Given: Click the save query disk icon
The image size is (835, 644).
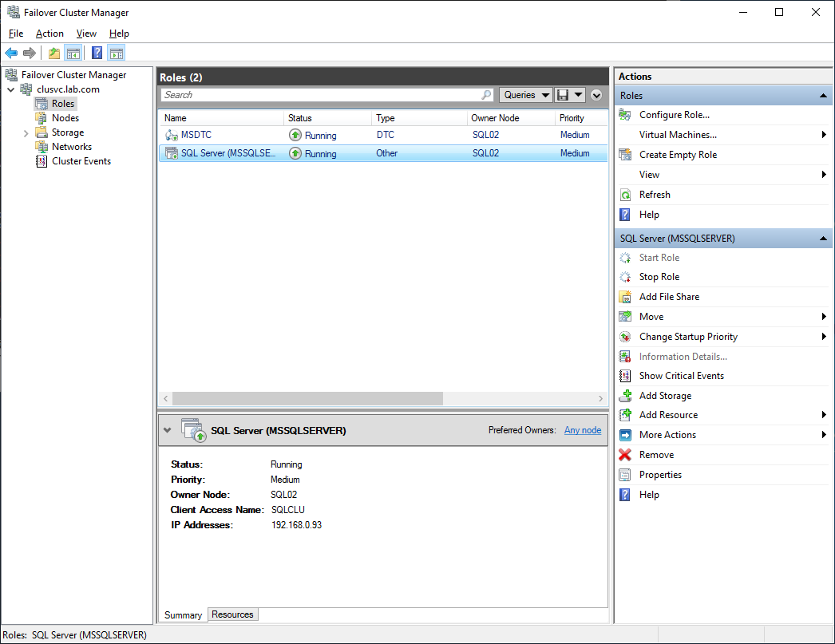Looking at the screenshot, I should tap(563, 95).
